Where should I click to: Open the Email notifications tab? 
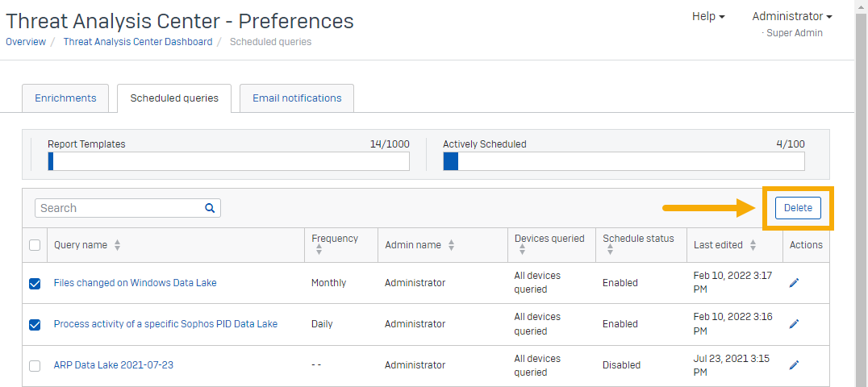[x=297, y=98]
